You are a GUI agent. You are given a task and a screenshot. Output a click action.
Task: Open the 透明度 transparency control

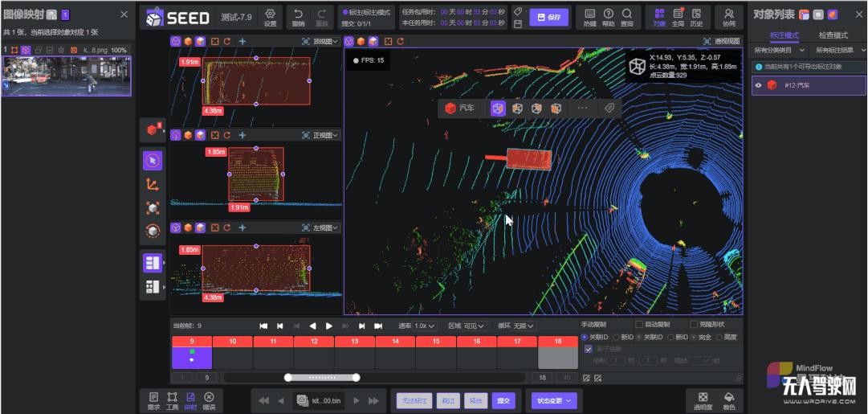[x=703, y=400]
